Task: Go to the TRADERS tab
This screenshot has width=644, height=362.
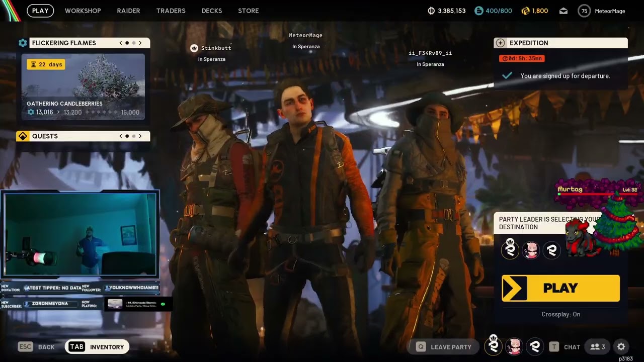Action: point(171,11)
